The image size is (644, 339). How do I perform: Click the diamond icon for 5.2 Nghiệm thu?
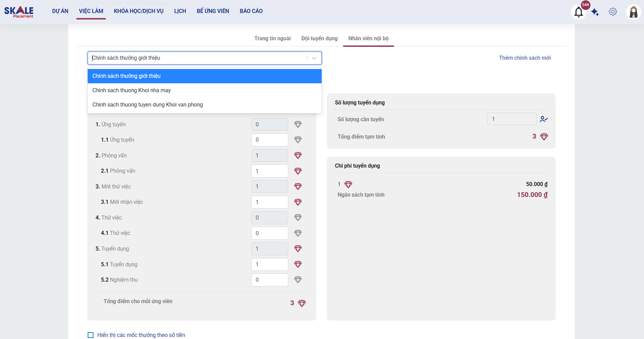(298, 280)
